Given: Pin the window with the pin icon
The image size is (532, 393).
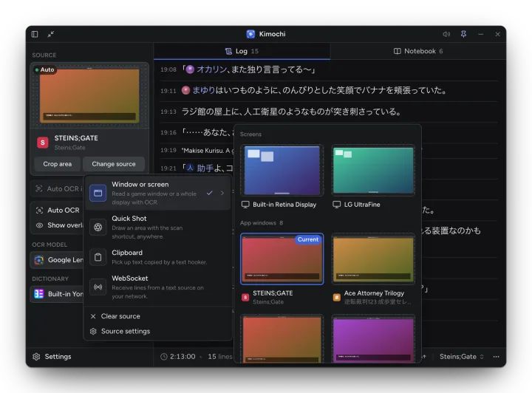Looking at the screenshot, I should (463, 34).
